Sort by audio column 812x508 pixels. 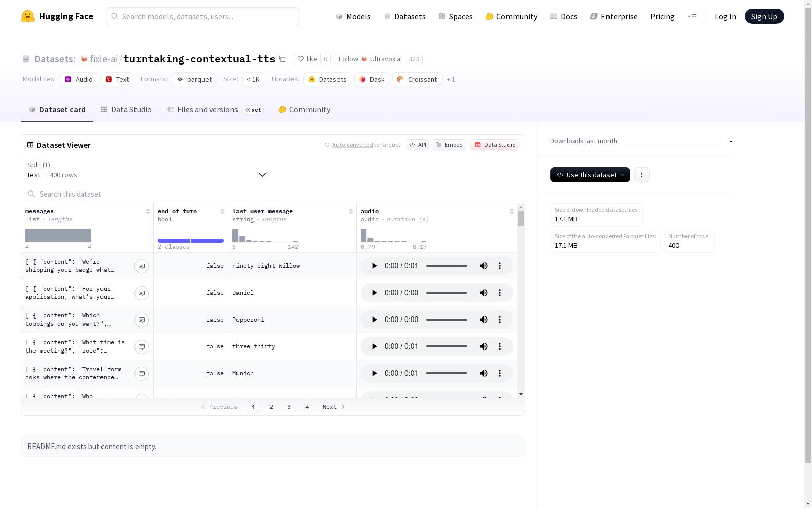(x=512, y=211)
